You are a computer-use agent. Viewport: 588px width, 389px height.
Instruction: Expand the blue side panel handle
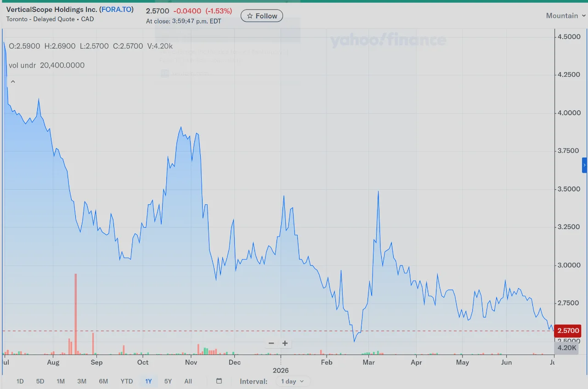[585, 165]
